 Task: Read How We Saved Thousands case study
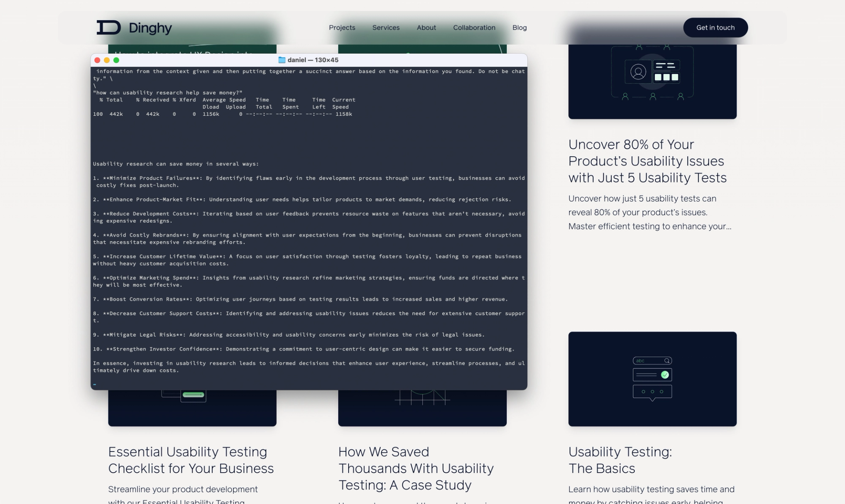coord(415,468)
